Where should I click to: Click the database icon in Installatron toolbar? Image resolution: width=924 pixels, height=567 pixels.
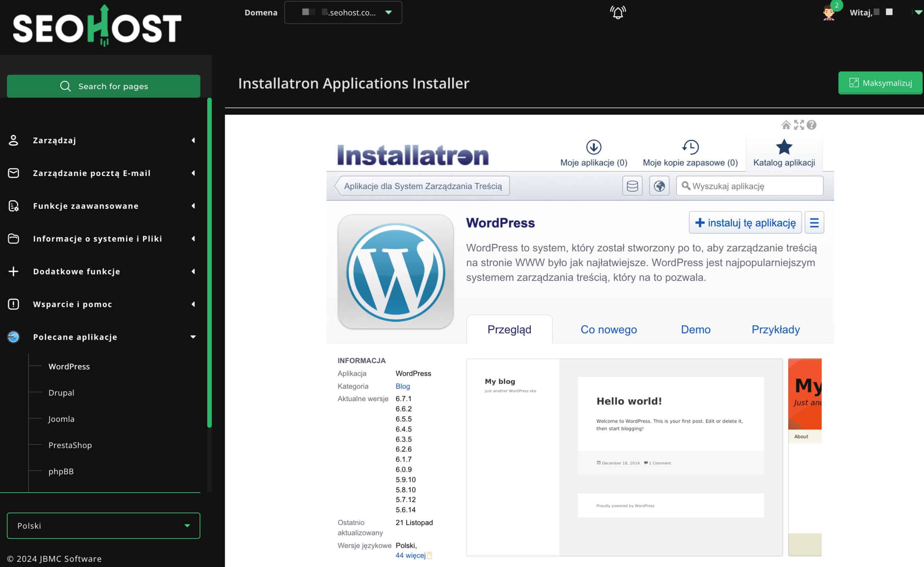632,186
